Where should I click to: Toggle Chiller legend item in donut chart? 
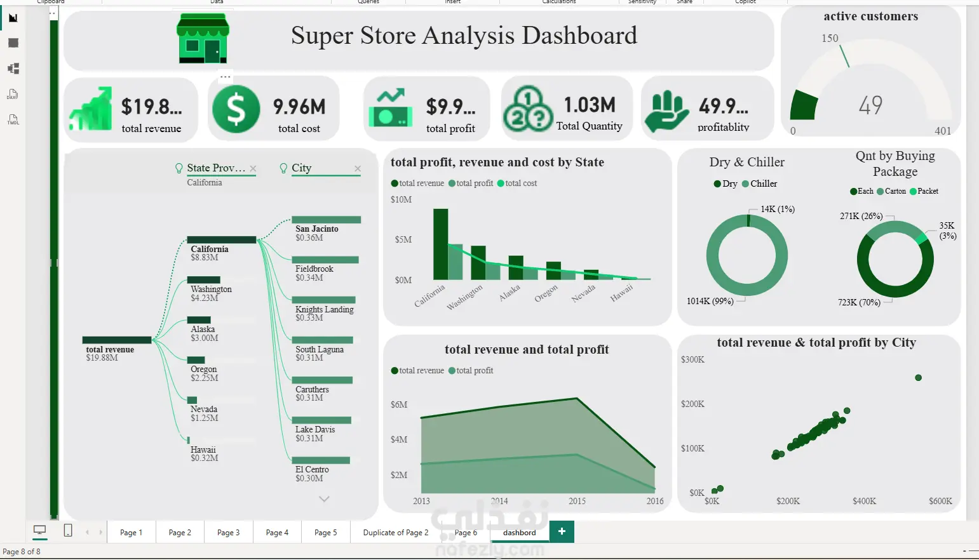coord(759,183)
